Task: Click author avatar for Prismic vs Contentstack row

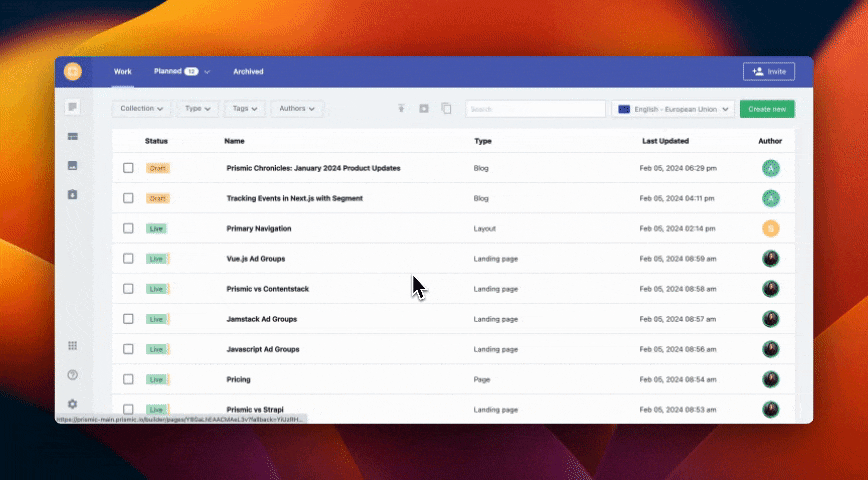Action: click(x=771, y=288)
